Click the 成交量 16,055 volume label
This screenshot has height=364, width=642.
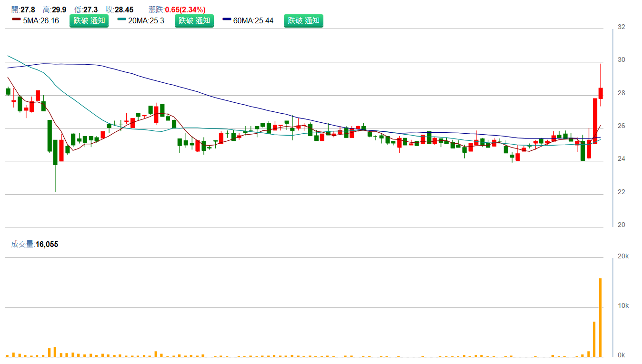(35, 244)
